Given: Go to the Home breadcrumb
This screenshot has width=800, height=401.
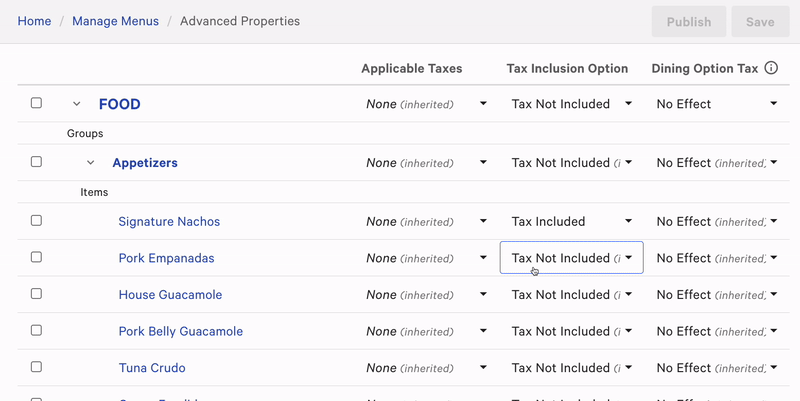Looking at the screenshot, I should point(34,21).
